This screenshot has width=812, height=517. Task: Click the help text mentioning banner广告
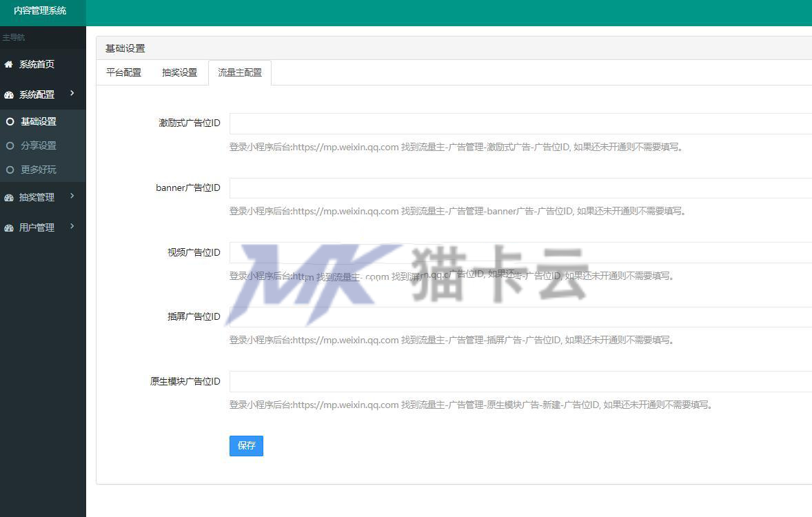coord(459,212)
